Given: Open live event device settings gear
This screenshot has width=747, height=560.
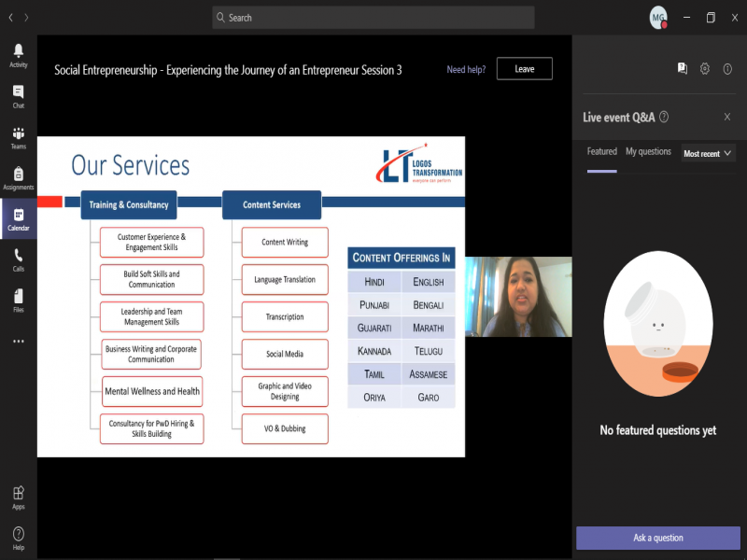Looking at the screenshot, I should (705, 68).
